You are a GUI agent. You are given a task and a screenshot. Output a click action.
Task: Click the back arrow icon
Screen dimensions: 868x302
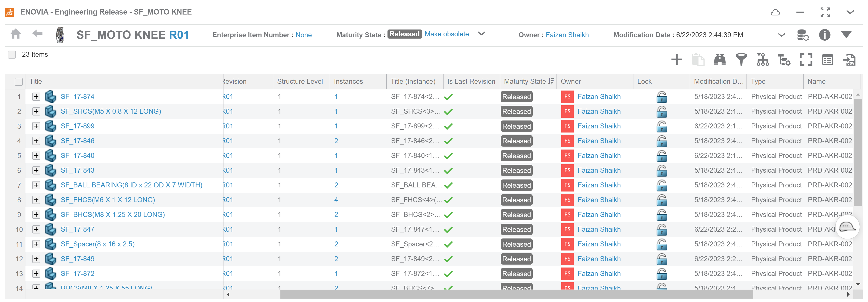pyautogui.click(x=37, y=33)
